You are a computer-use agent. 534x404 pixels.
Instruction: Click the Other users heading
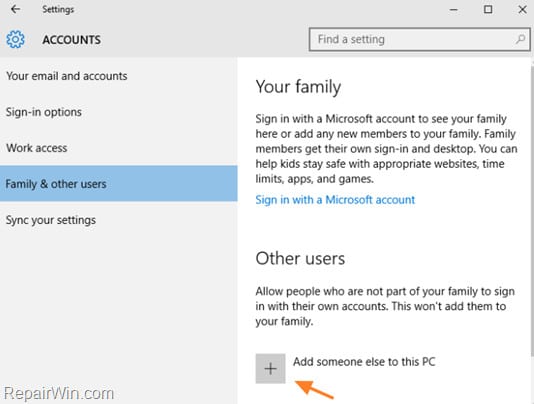coord(300,258)
